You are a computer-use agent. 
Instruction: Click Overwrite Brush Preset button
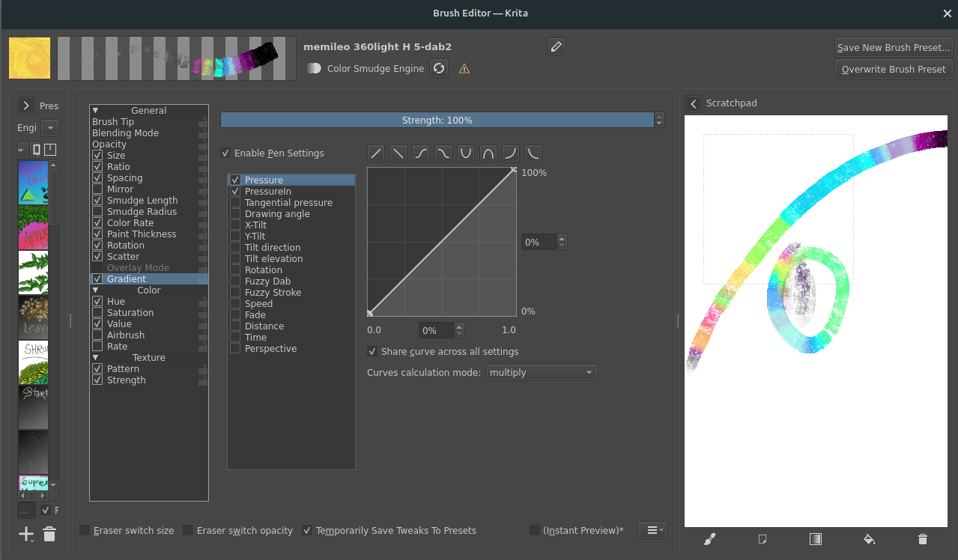pos(893,69)
